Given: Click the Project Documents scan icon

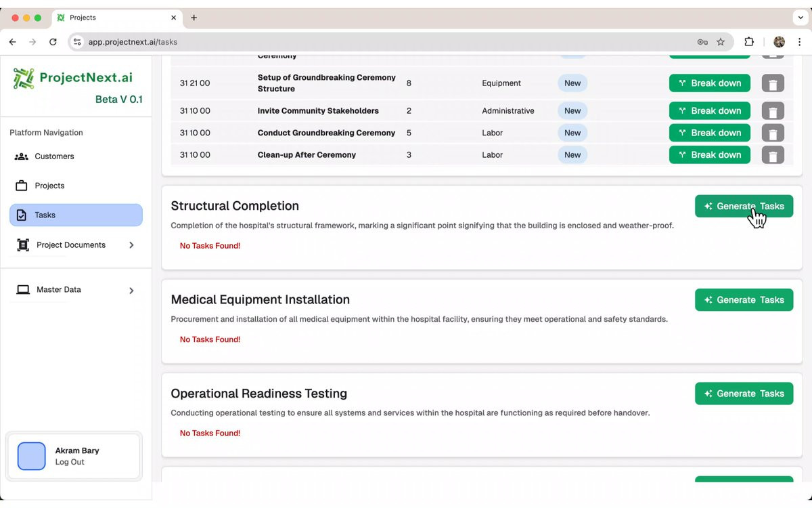Looking at the screenshot, I should (23, 245).
